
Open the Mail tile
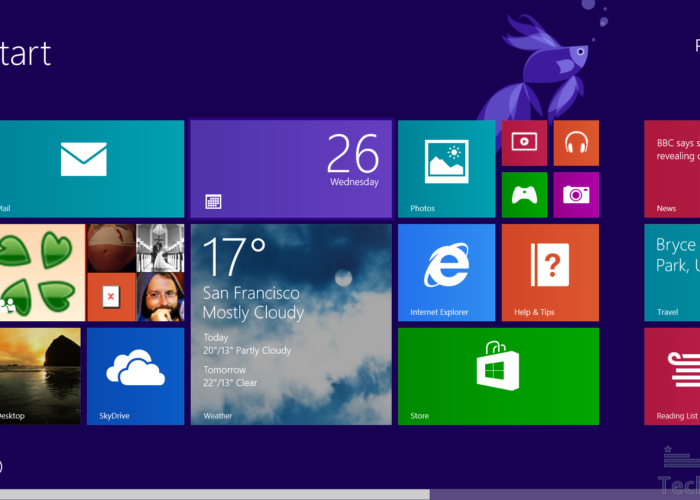coord(90,168)
